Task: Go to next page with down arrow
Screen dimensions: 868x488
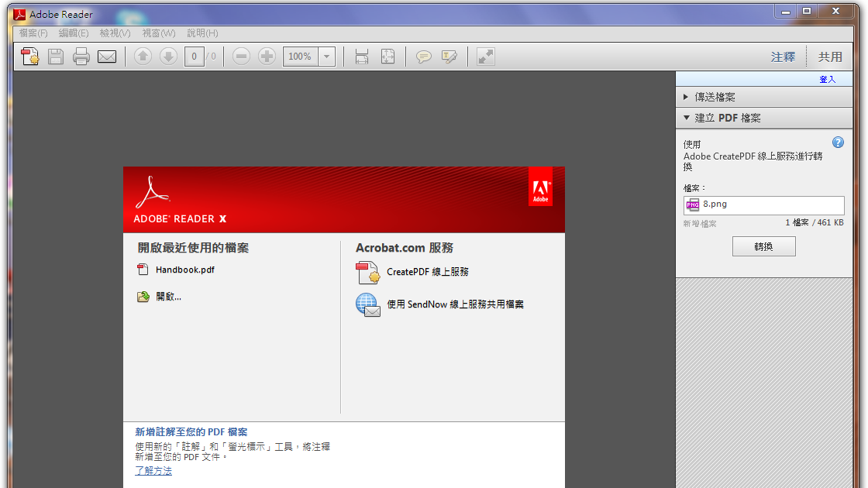Action: click(168, 57)
